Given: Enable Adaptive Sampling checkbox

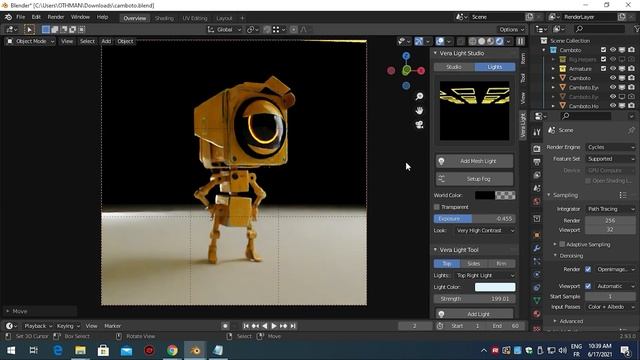Looking at the screenshot, I should tap(562, 244).
